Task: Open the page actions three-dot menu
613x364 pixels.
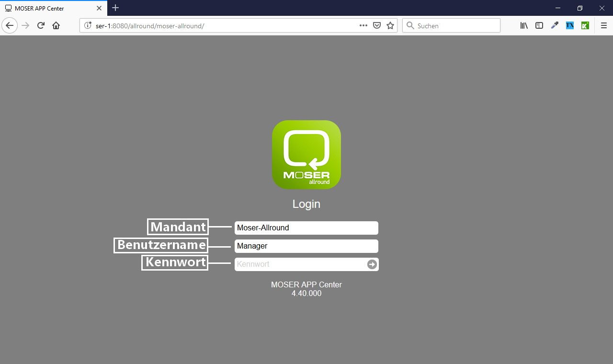Action: 363,26
